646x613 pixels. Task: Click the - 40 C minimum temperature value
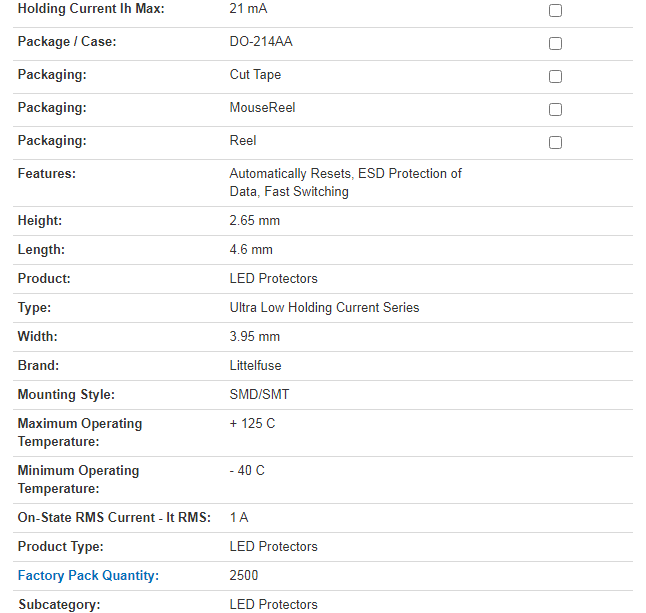tap(247, 470)
